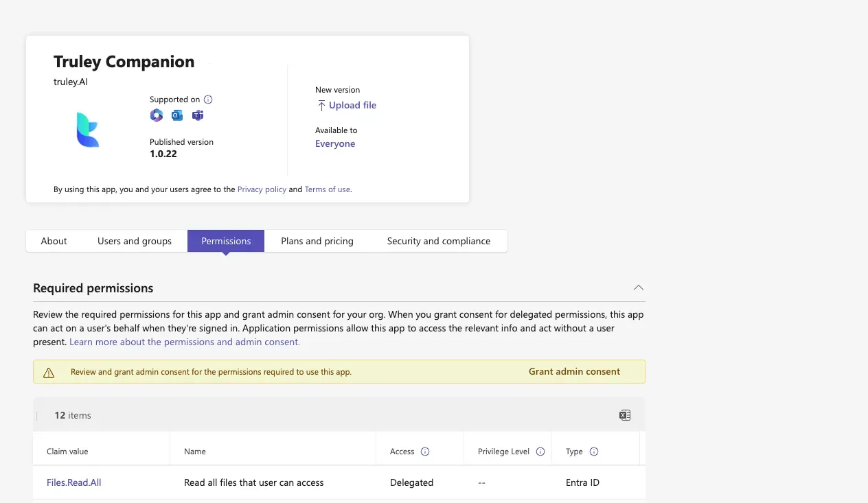Sort by Claim value column header
The height and width of the screenshot is (503, 868).
pos(67,452)
